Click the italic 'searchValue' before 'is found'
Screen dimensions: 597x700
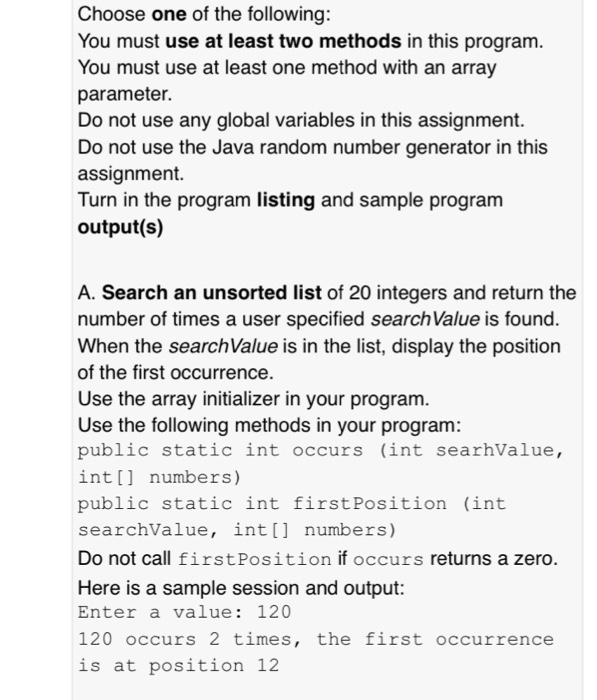click(x=425, y=319)
